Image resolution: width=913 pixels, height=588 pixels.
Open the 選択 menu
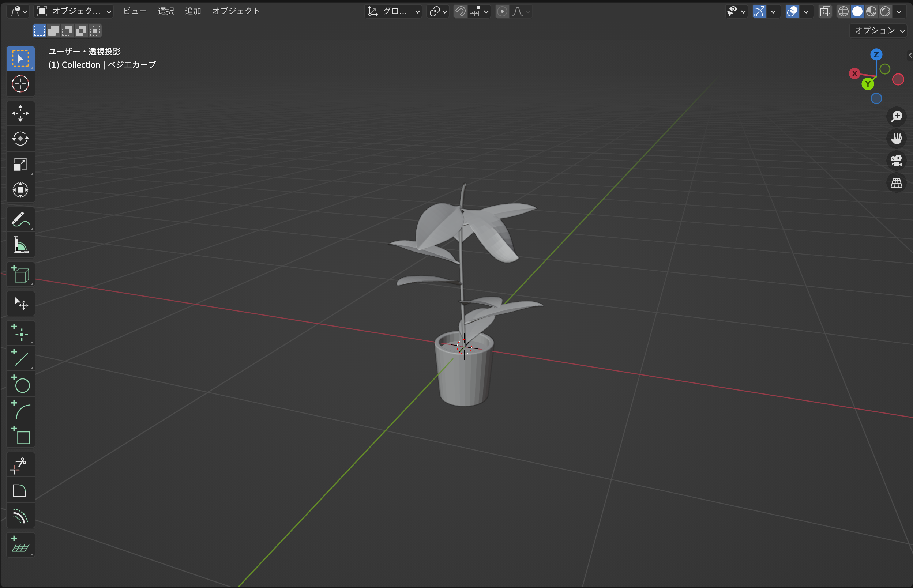pyautogui.click(x=166, y=11)
